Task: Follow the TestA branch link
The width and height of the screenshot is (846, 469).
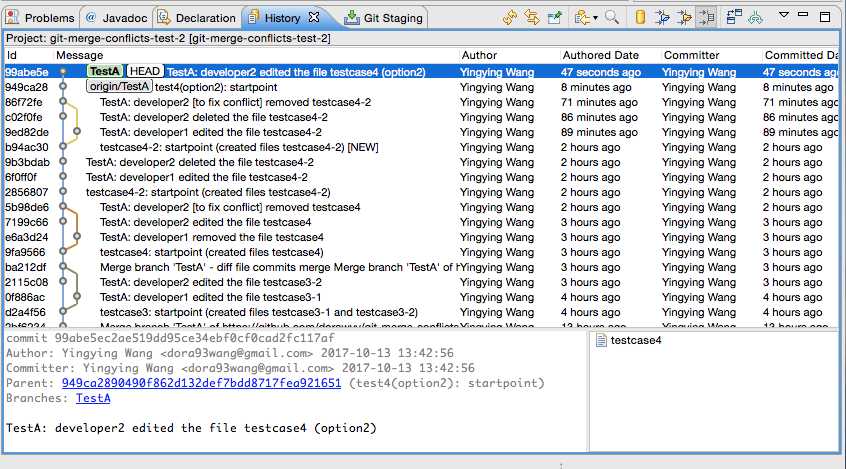Action: click(93, 398)
